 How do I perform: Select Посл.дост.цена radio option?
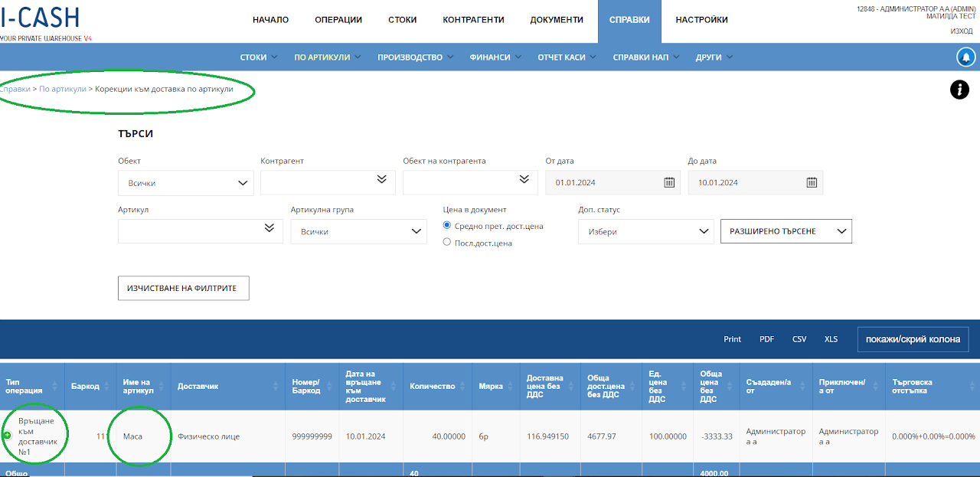[448, 243]
